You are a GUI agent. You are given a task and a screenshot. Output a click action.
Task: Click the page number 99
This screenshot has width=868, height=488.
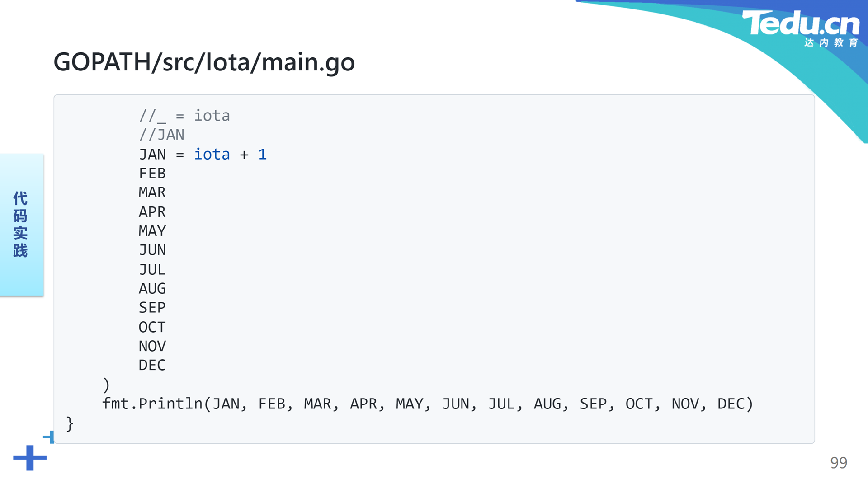pos(839,463)
